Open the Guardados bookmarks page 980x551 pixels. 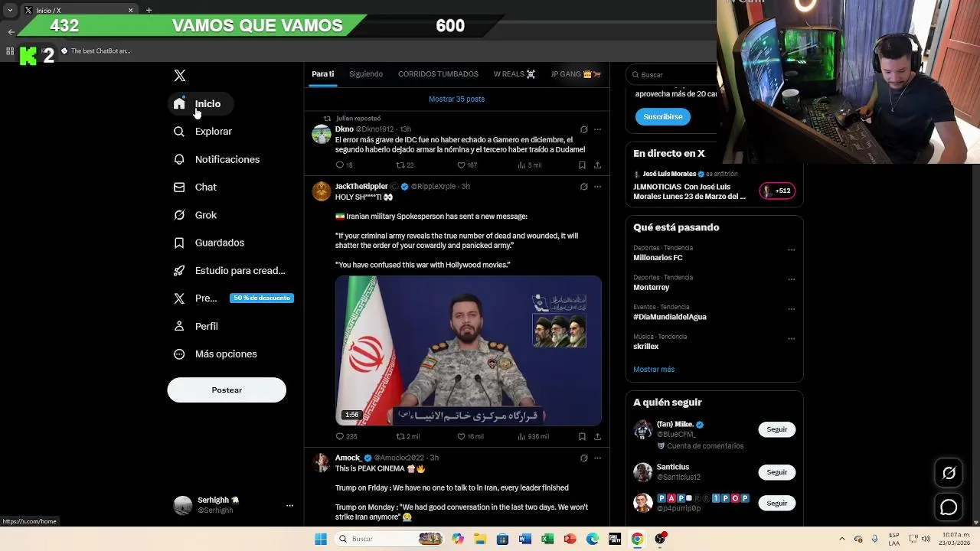tap(209, 243)
